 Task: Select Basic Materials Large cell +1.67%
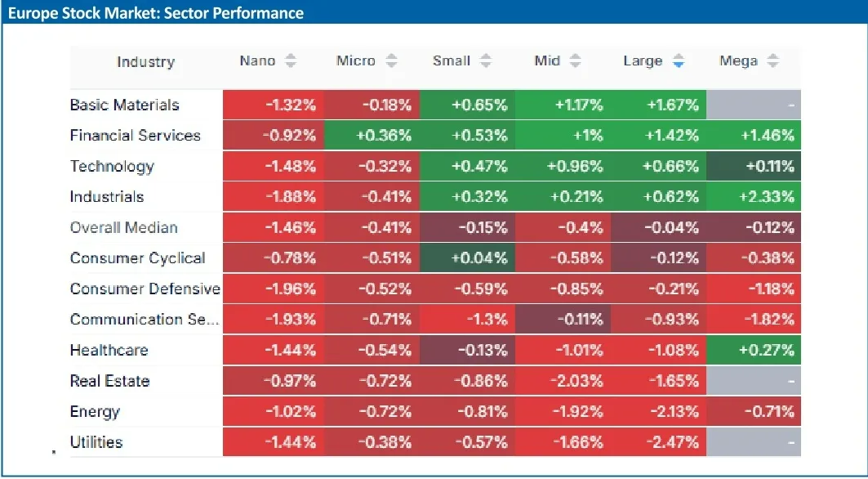[x=658, y=105]
